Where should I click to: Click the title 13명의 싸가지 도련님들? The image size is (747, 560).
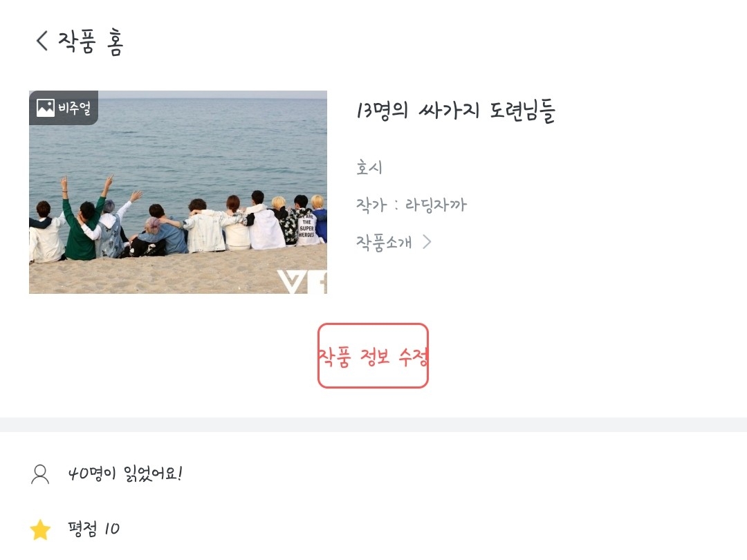[456, 111]
